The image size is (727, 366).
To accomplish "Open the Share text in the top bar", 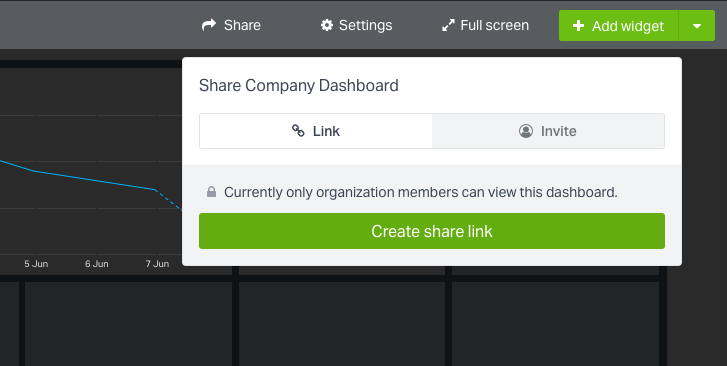I will tap(242, 25).
